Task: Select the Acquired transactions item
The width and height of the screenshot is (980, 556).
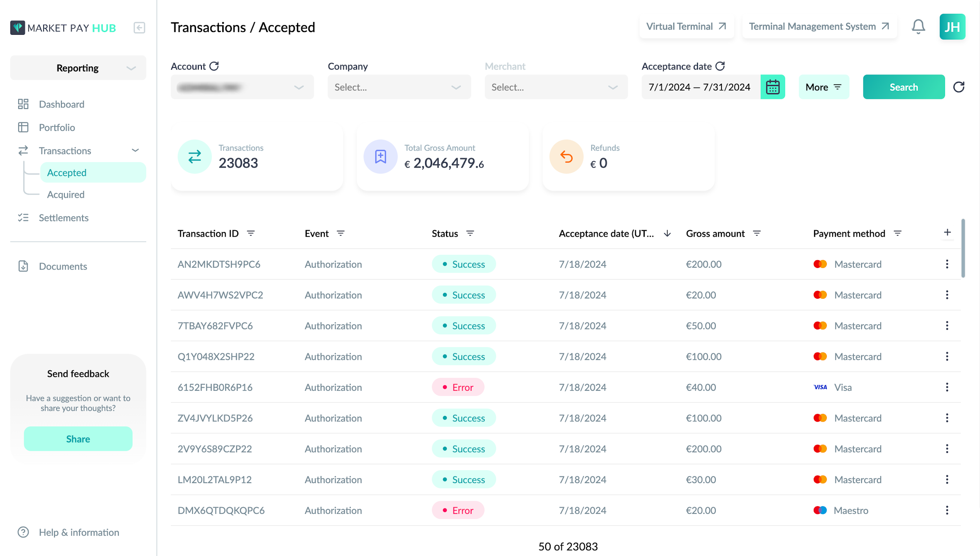Action: [x=66, y=195]
